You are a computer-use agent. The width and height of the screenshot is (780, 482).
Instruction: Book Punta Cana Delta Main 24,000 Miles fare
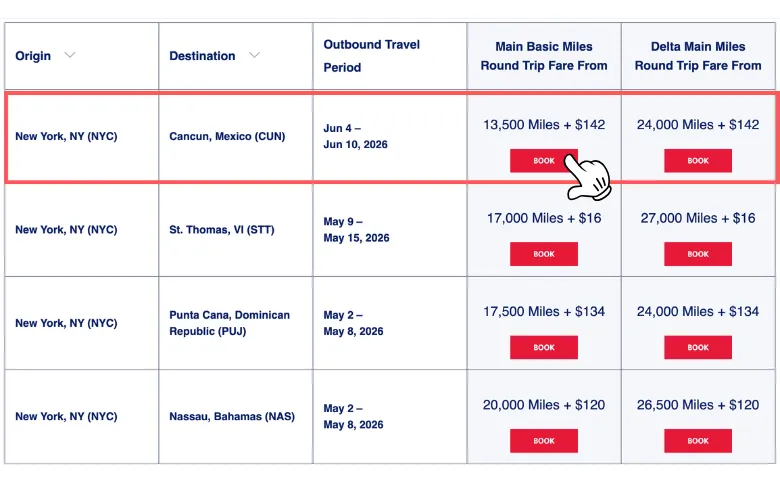698,348
